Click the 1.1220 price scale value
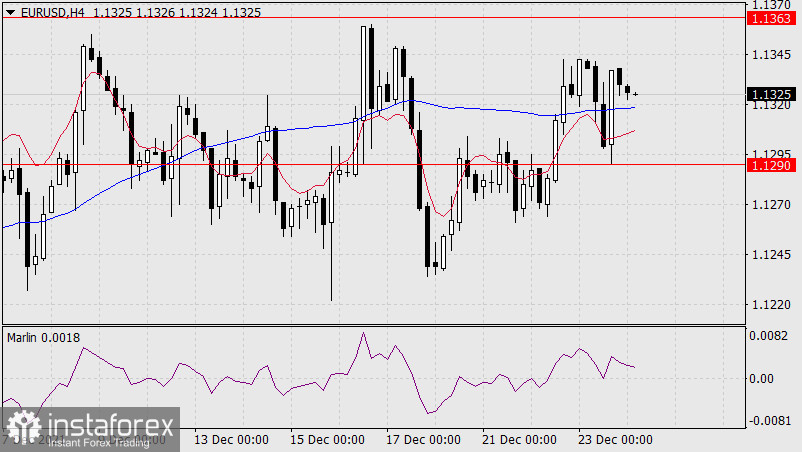 pyautogui.click(x=770, y=304)
